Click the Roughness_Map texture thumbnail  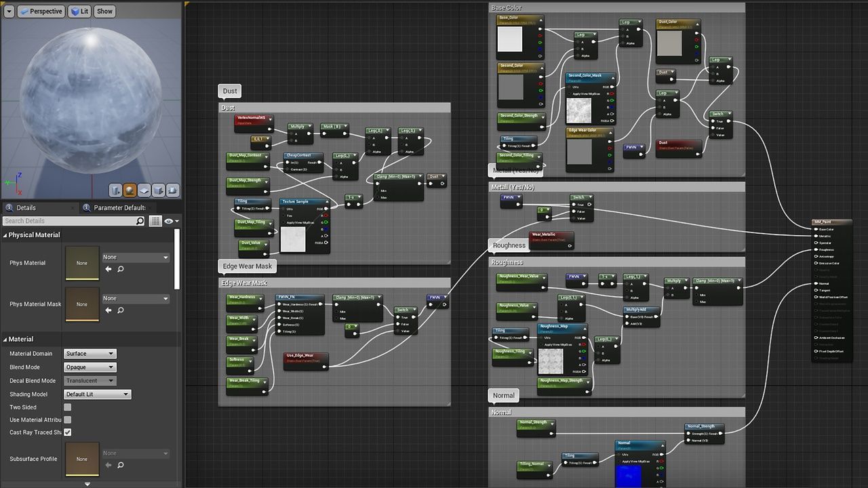(551, 361)
